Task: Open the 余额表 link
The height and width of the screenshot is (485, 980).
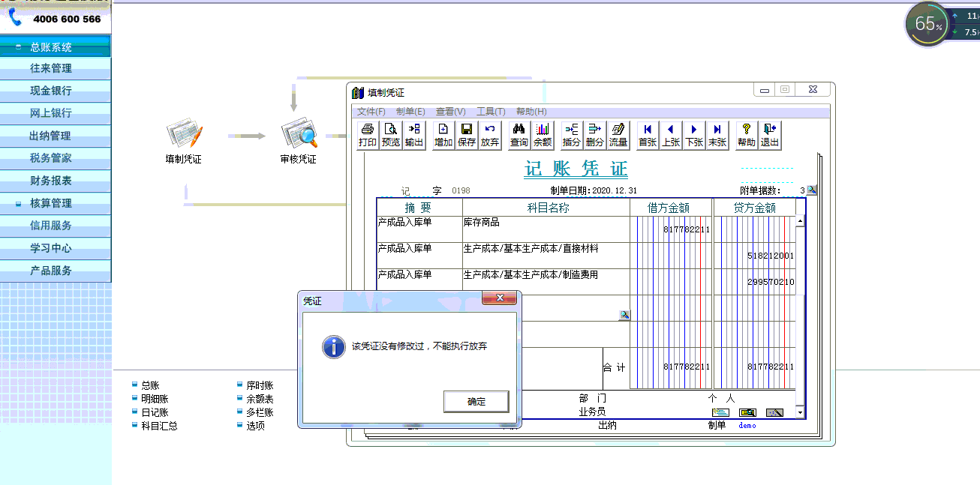Action: pos(260,399)
